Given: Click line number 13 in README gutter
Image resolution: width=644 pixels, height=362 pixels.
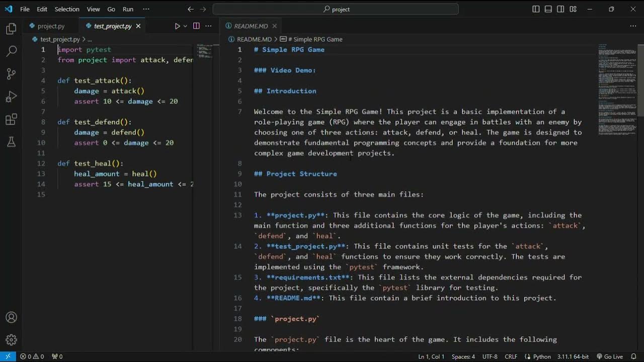Looking at the screenshot, I should pos(238,215).
